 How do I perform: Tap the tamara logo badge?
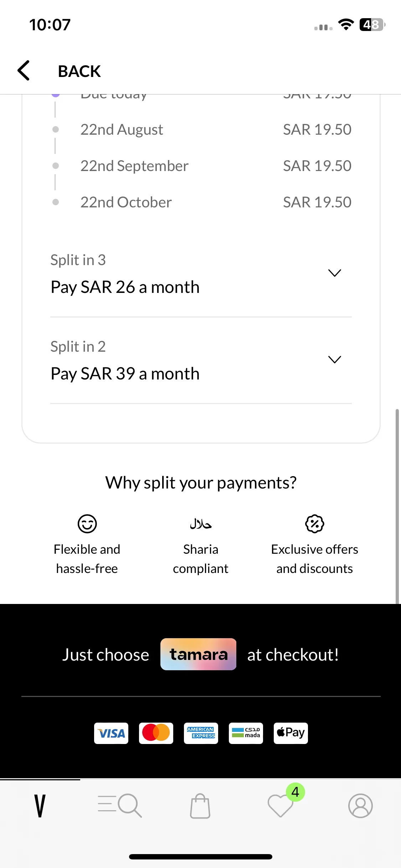click(199, 654)
